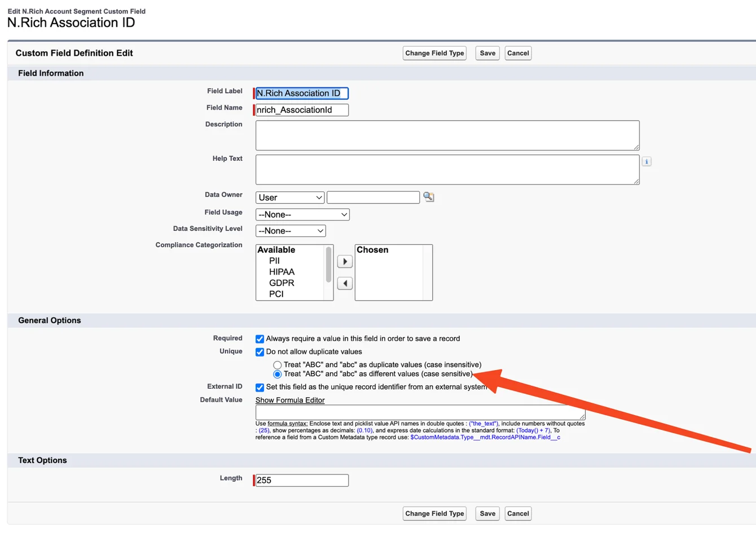Image resolution: width=756 pixels, height=541 pixels.
Task: Select GDPR in the Available list
Action: (x=282, y=283)
